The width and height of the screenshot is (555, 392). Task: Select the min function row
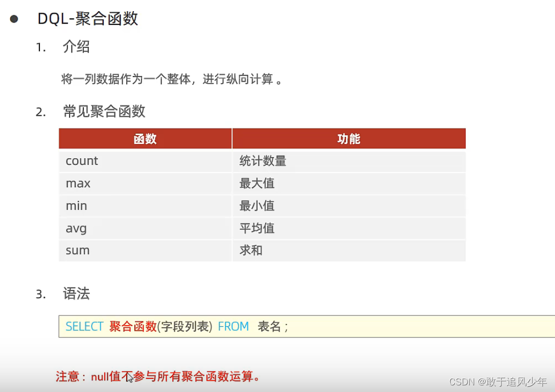click(x=76, y=206)
